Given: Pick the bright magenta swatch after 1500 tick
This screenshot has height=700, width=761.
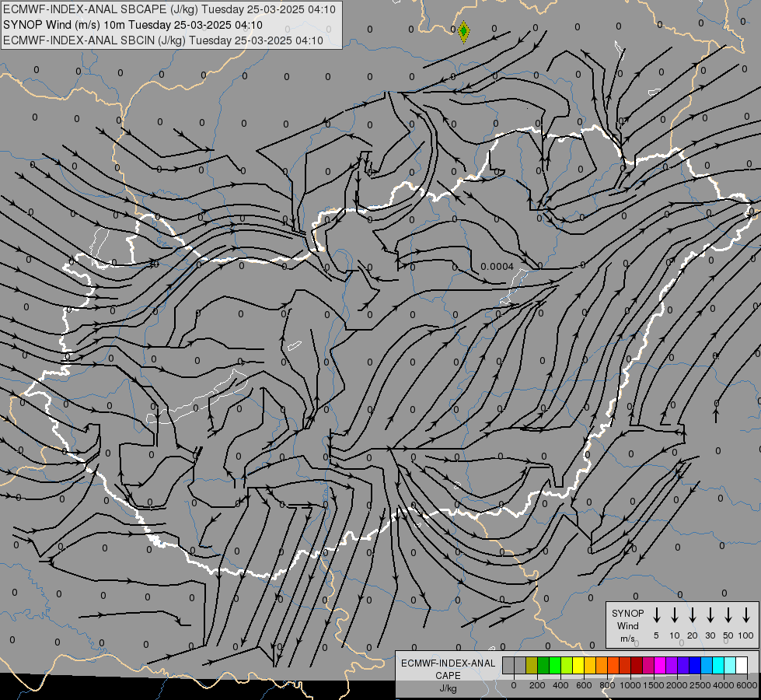Looking at the screenshot, I should [x=660, y=665].
